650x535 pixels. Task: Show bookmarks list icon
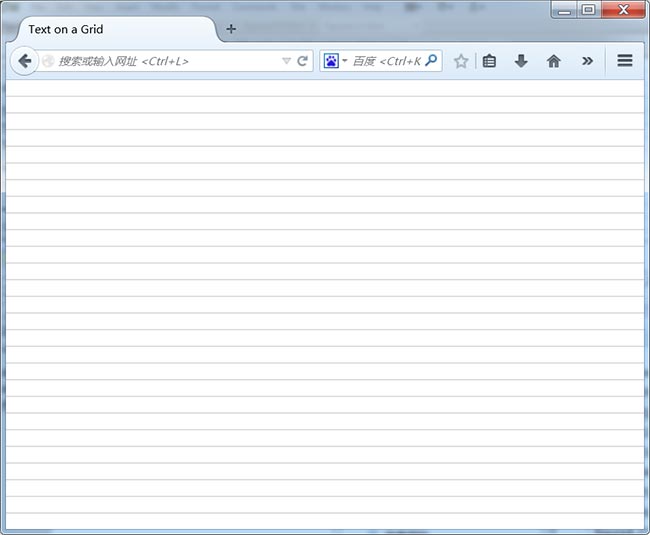coord(490,61)
